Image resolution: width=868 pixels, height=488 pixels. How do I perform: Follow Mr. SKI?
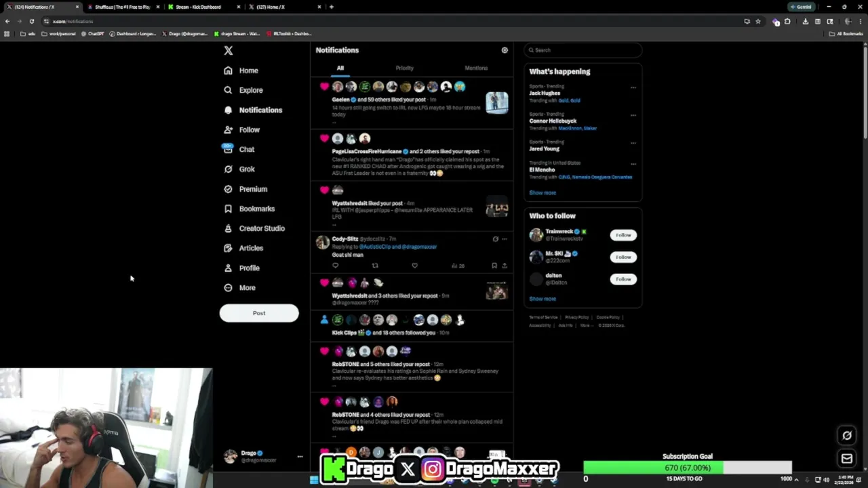pos(623,257)
